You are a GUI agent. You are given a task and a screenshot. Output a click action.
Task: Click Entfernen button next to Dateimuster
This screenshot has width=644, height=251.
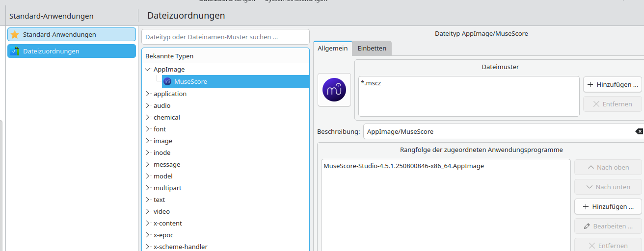coord(612,104)
